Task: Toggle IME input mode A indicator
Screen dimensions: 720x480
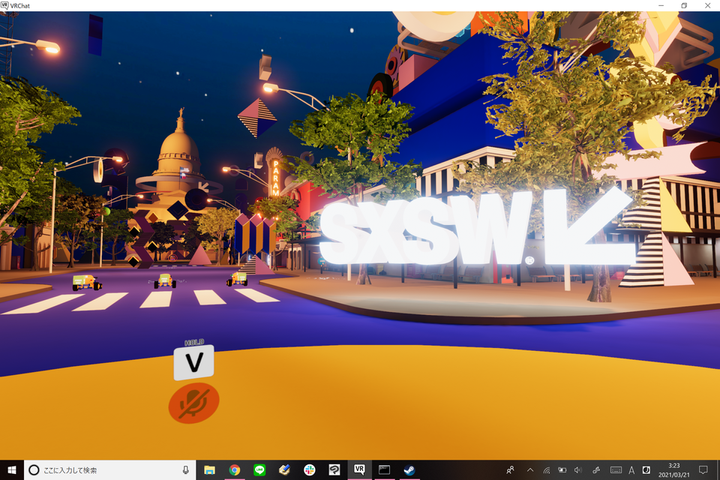Action: (631, 470)
